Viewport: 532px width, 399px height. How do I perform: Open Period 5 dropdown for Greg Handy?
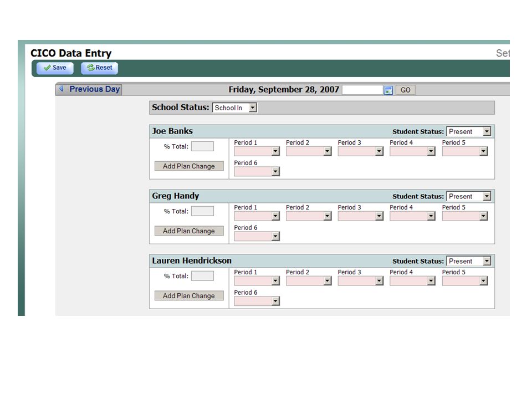tap(465, 216)
